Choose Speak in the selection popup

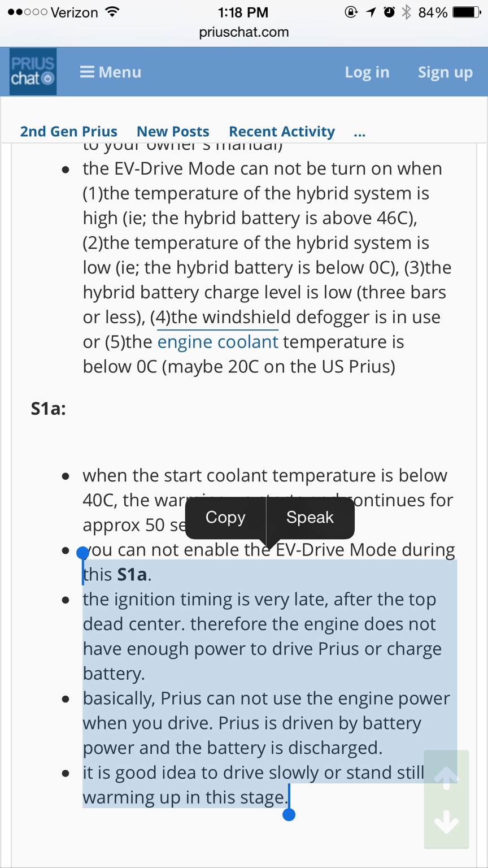(x=310, y=518)
